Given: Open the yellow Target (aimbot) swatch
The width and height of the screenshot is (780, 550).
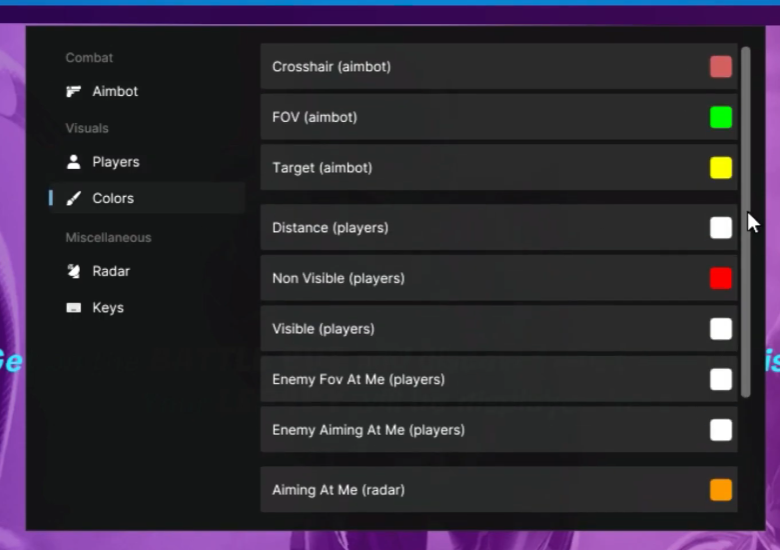Looking at the screenshot, I should click(720, 168).
